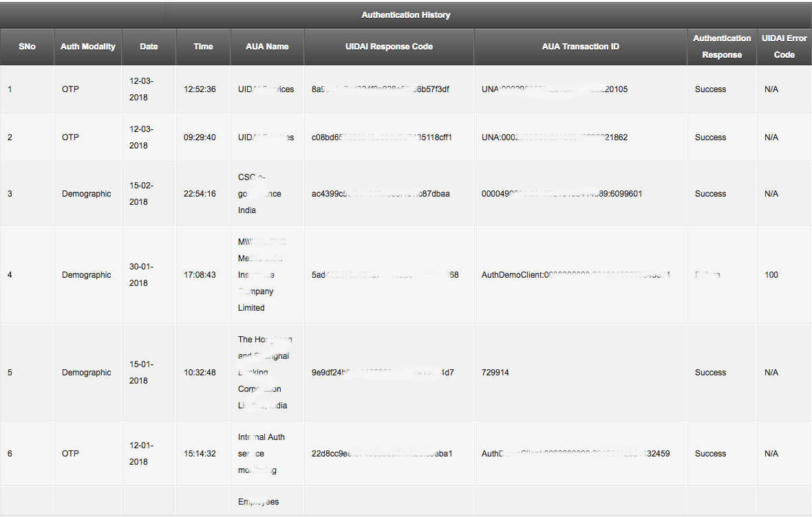Screen dimensions: 812x517
Task: Select the SNo column header
Action: pos(27,46)
